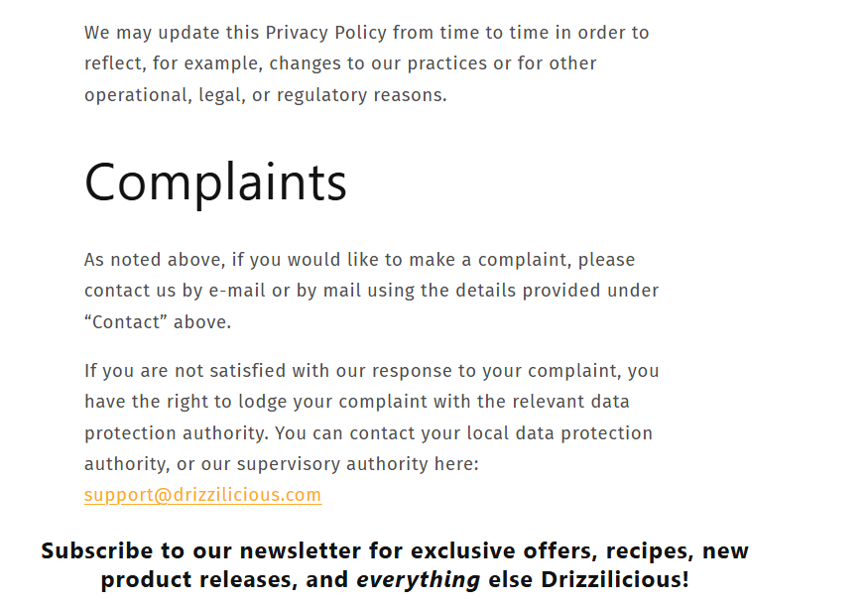Screen dimensions: 868x603
Task: Click the words "Privacy Policy"
Action: tap(325, 33)
